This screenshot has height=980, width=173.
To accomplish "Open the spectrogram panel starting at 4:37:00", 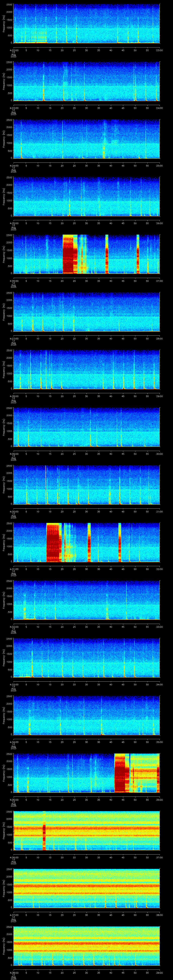I will (x=86, y=889).
